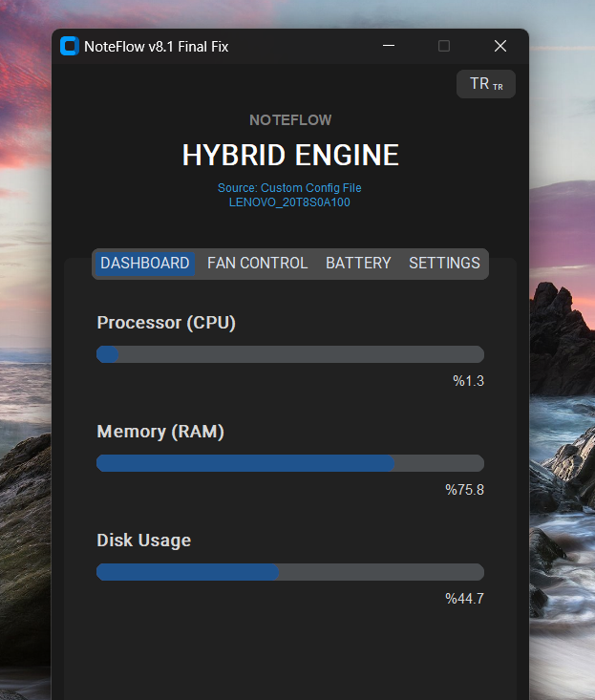Screen dimensions: 595x700
Task: Click the Disk Usage label
Action: pyautogui.click(x=144, y=541)
